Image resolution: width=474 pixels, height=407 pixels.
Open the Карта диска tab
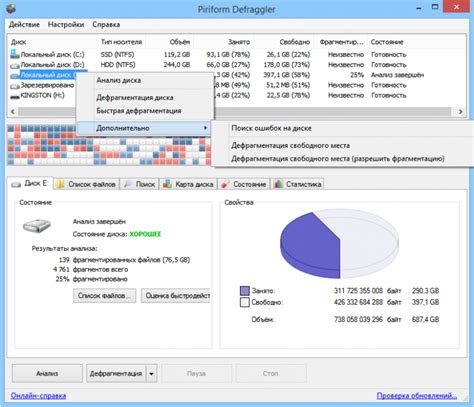(x=189, y=184)
